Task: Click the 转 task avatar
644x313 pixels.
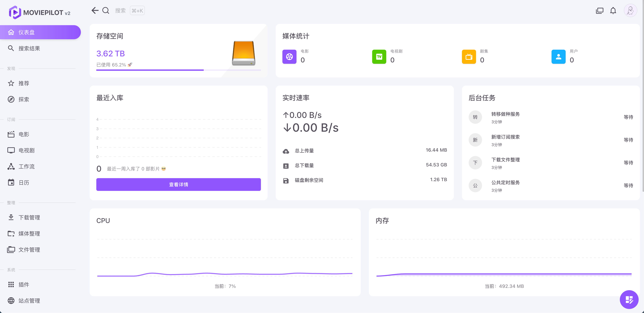Action: click(x=475, y=117)
